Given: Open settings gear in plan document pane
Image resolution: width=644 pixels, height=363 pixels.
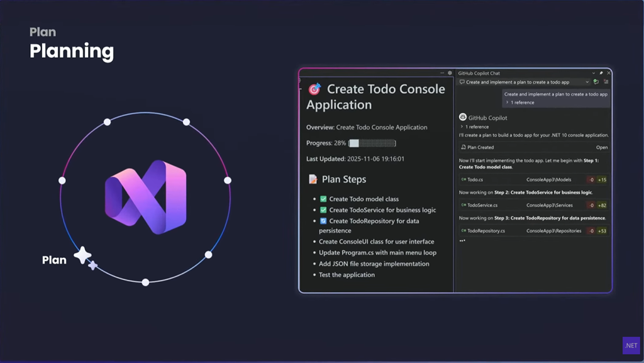Looking at the screenshot, I should 450,73.
